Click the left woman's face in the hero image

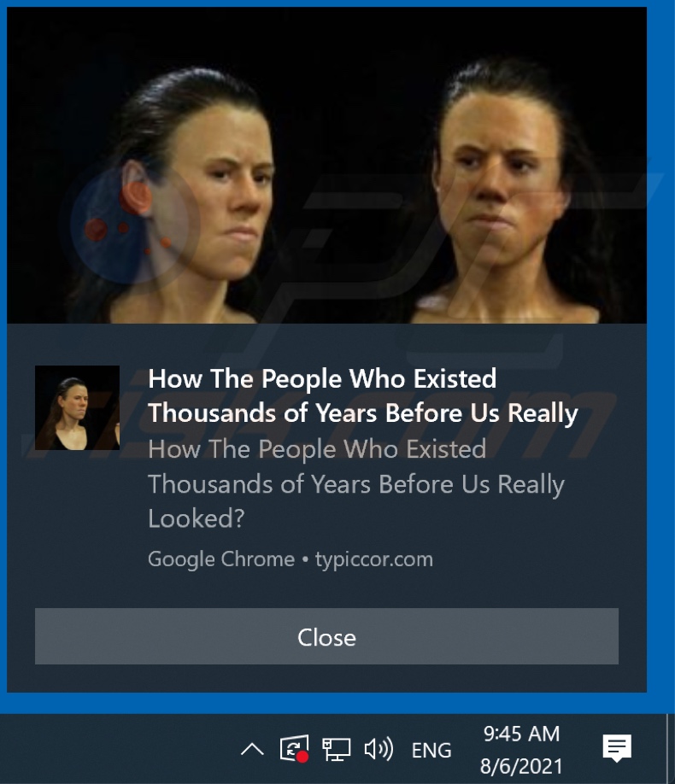click(234, 191)
